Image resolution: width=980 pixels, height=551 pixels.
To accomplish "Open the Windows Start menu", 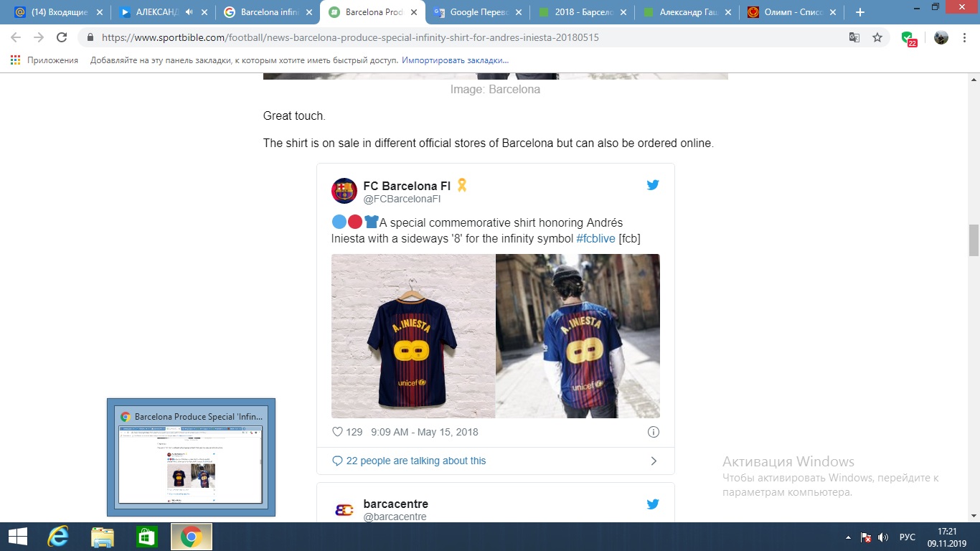I will pos(18,537).
